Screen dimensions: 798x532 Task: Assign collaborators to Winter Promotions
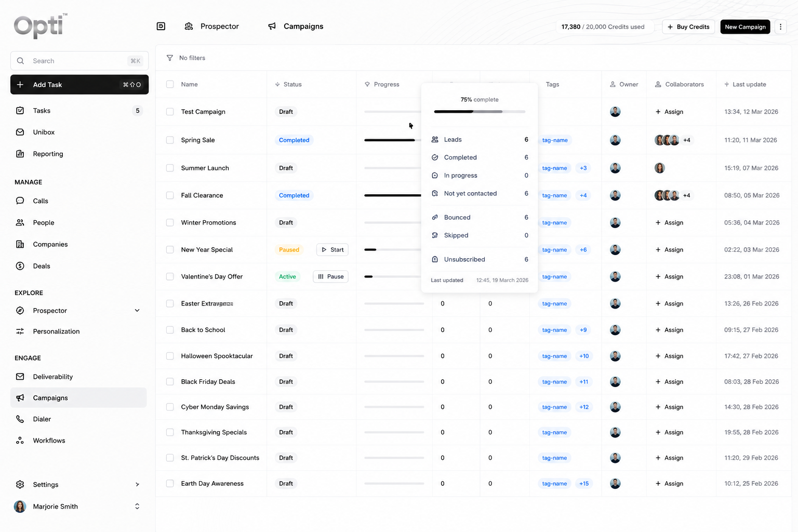click(x=669, y=222)
